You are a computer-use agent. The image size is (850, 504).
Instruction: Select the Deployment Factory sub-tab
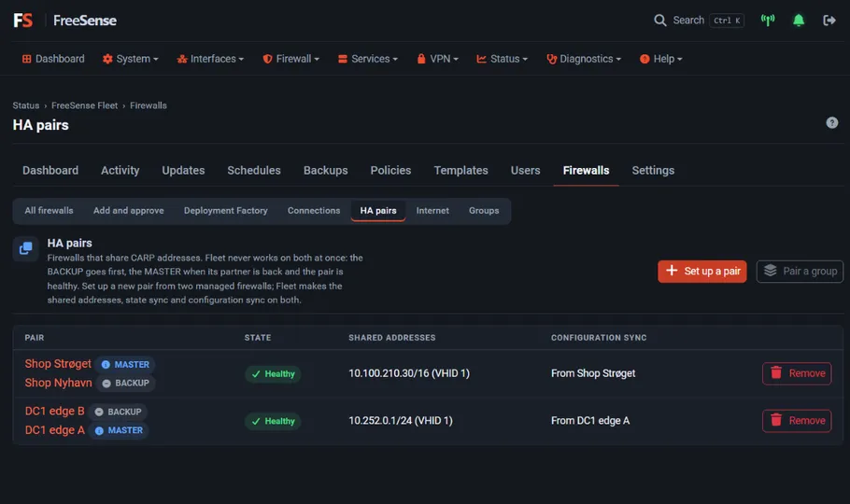pyautogui.click(x=225, y=210)
